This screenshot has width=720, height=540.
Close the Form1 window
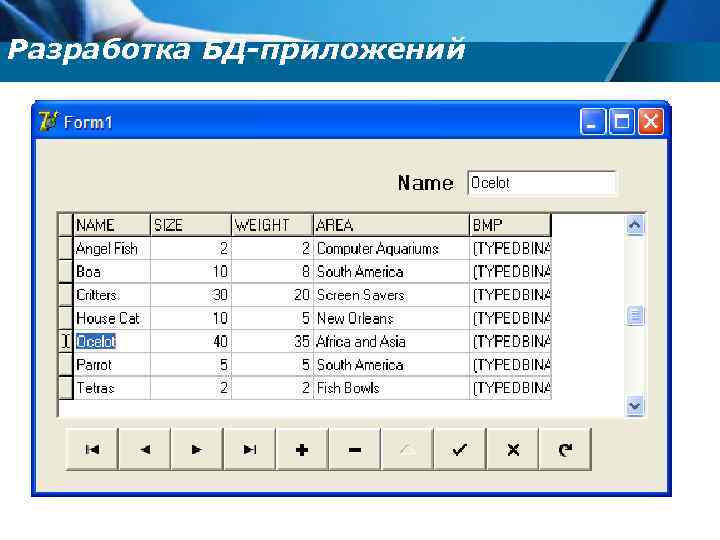[651, 122]
